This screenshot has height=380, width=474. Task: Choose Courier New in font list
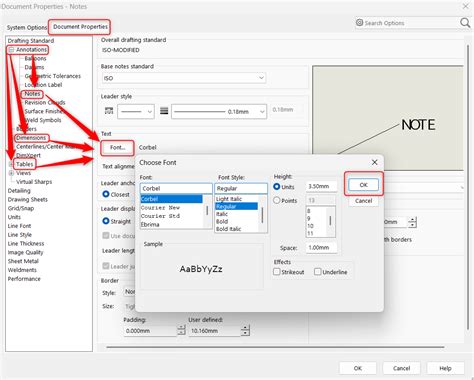(160, 207)
